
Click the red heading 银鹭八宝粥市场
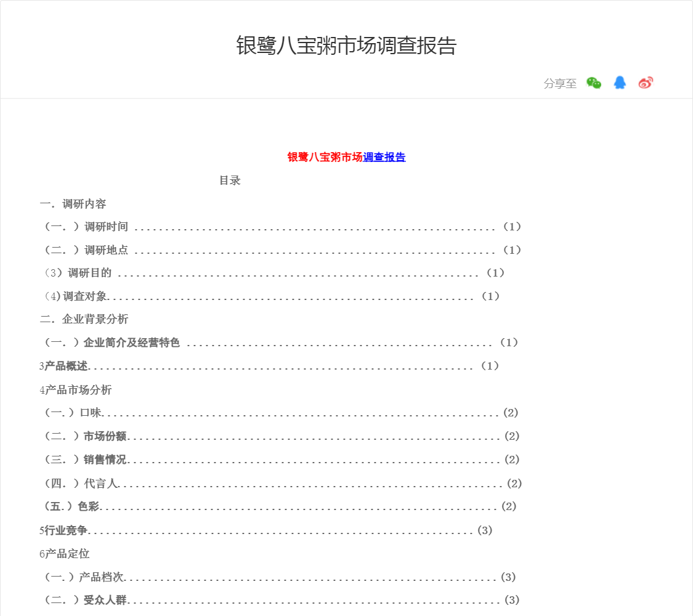[325, 157]
